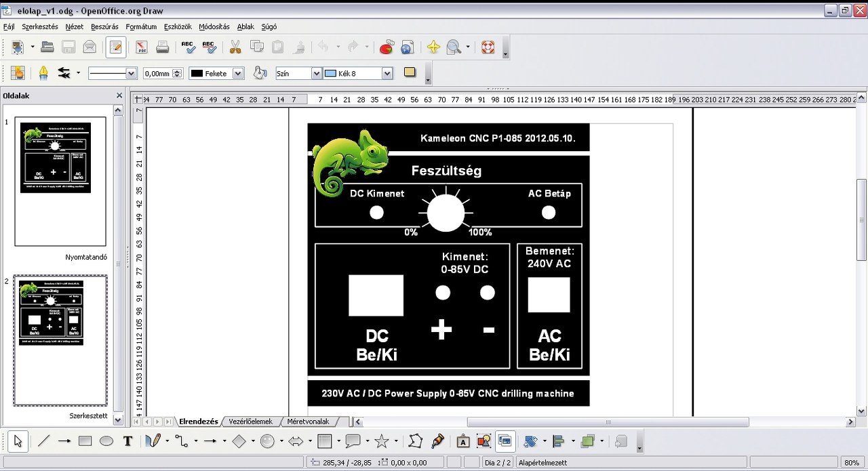This screenshot has width=868, height=471.
Task: Open the Line dialog pen icon
Action: [43, 73]
